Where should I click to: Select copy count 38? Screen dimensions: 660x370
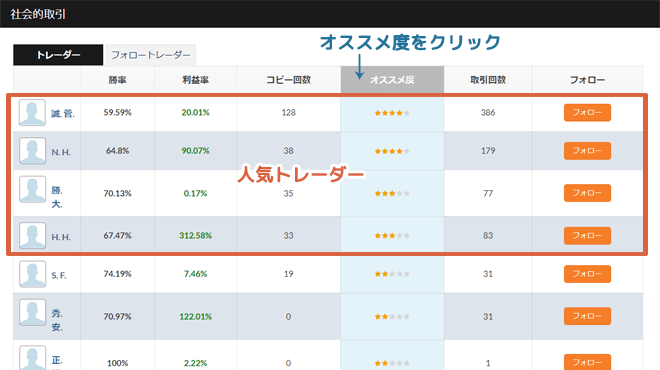pyautogui.click(x=288, y=151)
